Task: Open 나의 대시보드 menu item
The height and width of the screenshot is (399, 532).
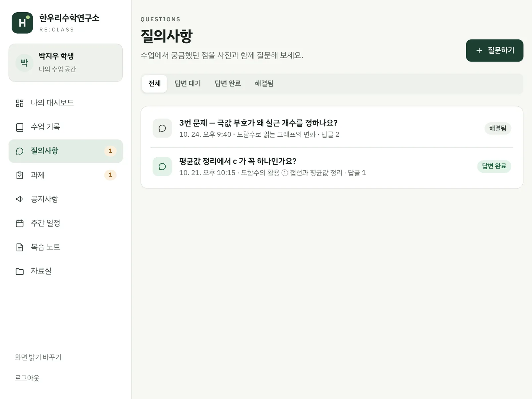Action: (x=66, y=103)
